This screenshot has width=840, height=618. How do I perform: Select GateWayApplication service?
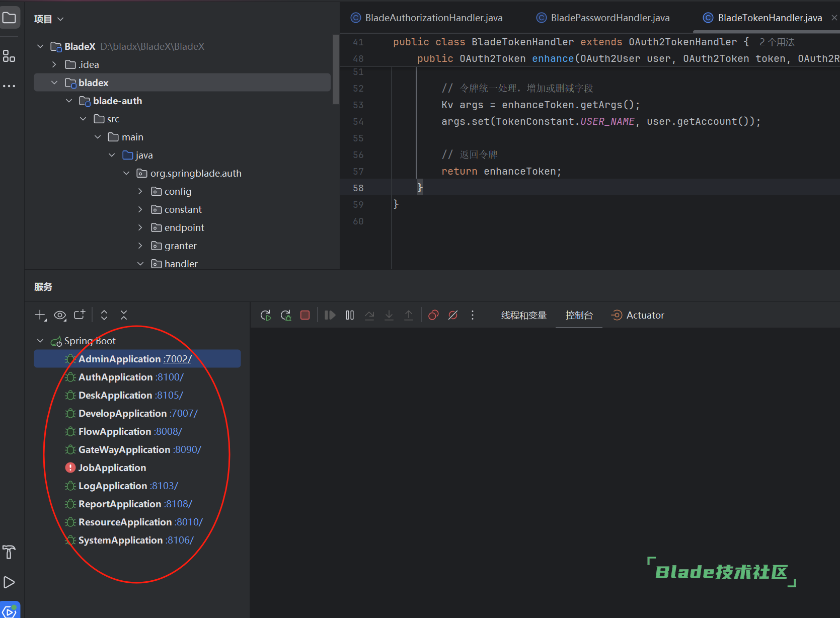click(x=137, y=449)
